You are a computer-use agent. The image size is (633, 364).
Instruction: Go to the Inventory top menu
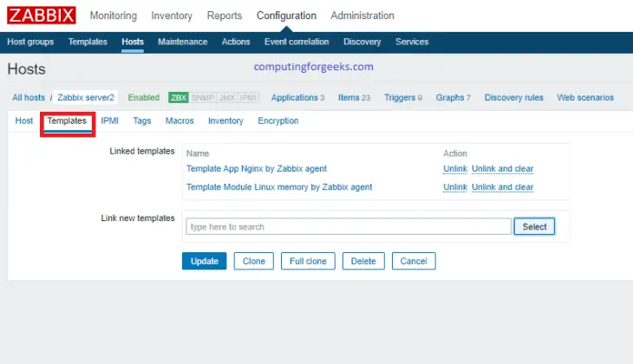tap(172, 16)
